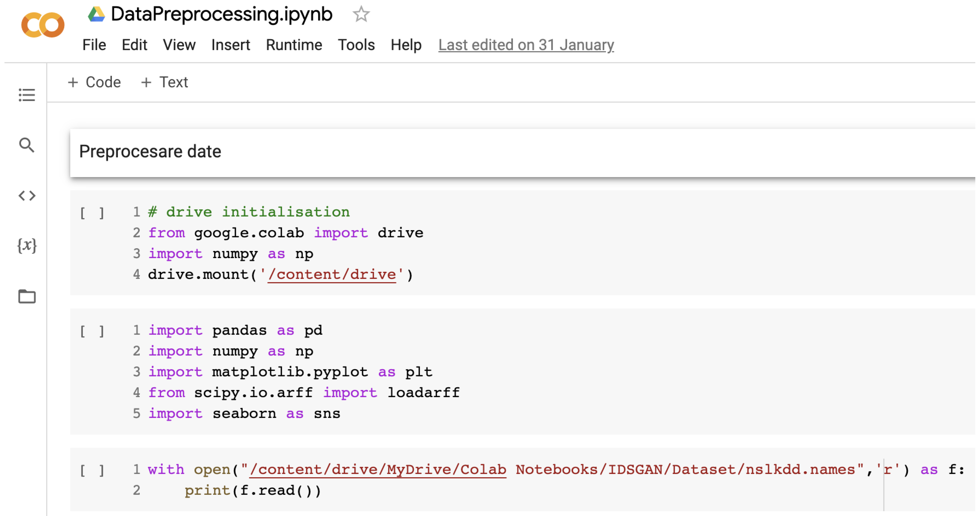Open the File menu
Viewport: 980px width, 516px height.
coord(94,45)
